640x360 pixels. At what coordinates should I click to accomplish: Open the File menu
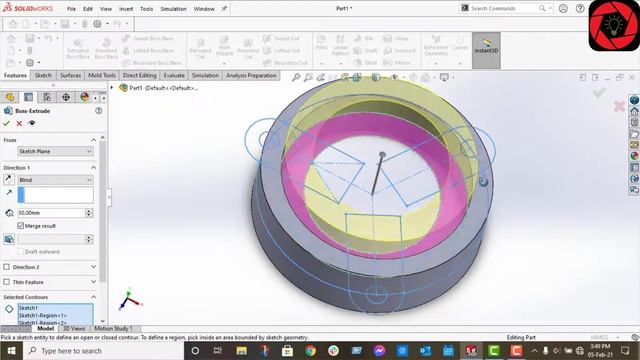coord(71,9)
